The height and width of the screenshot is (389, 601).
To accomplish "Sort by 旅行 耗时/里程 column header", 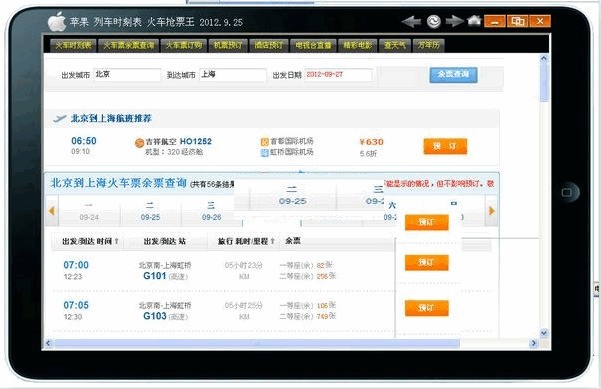I will pos(246,241).
